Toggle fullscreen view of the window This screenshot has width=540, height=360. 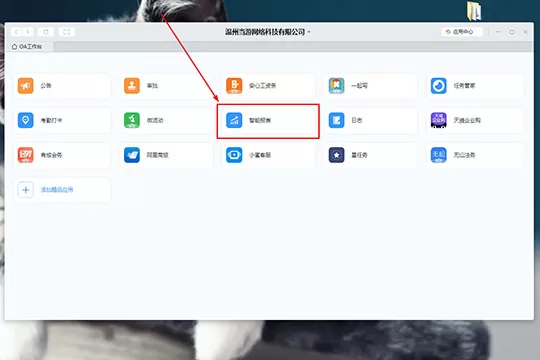click(66, 32)
